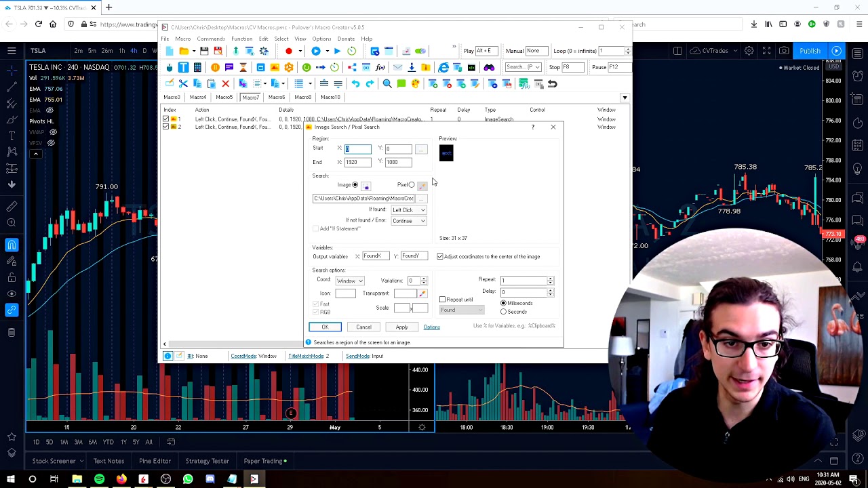The image size is (868, 488).
Task: Click the browse button beside image path
Action: (x=422, y=199)
